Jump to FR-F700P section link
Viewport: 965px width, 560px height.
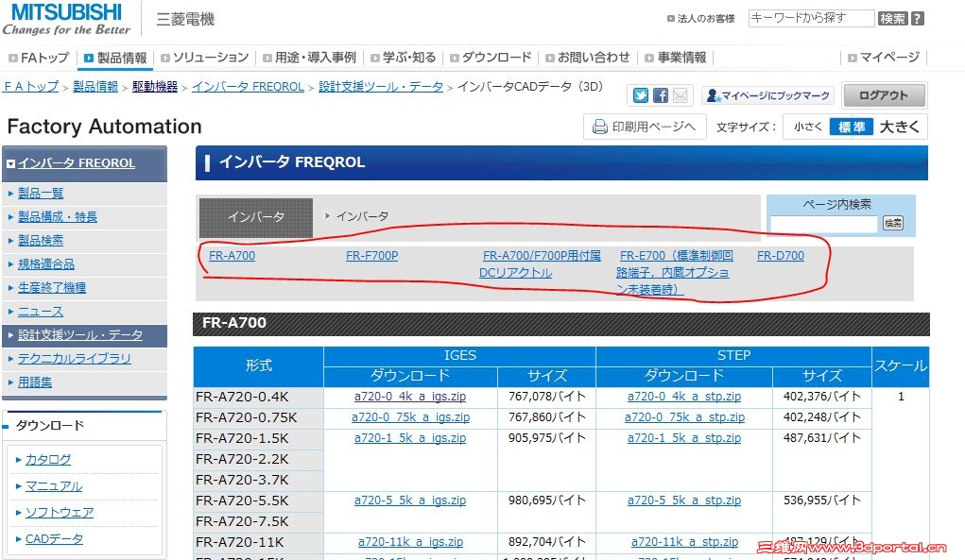[371, 256]
